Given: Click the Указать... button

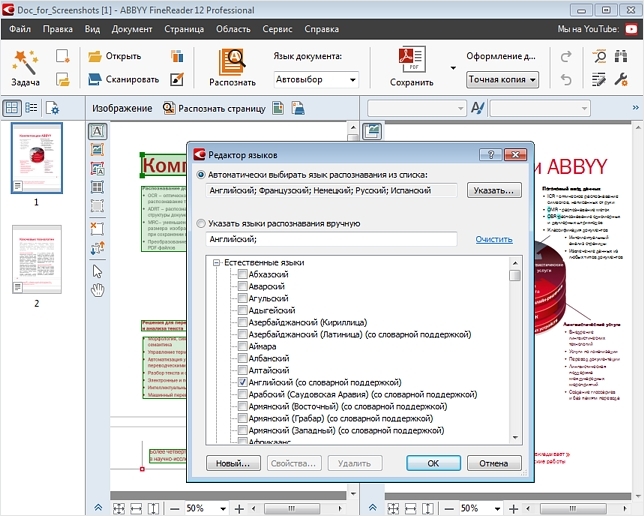Looking at the screenshot, I should click(494, 190).
